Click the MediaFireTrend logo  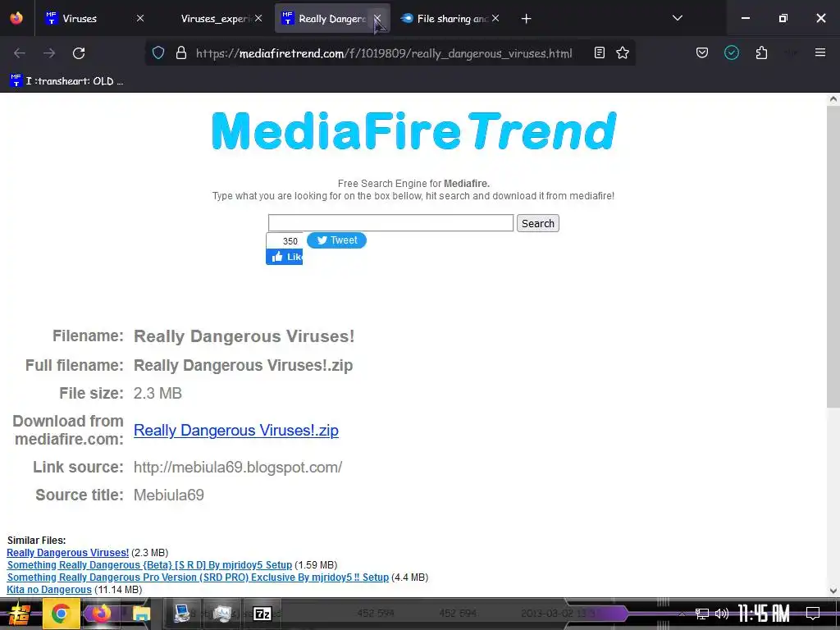[x=413, y=131]
